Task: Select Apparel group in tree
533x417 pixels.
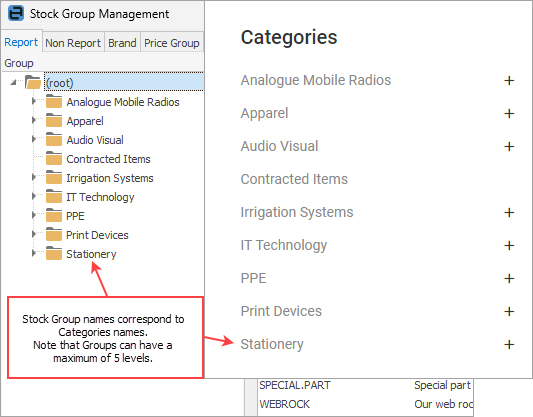Action: coord(85,121)
